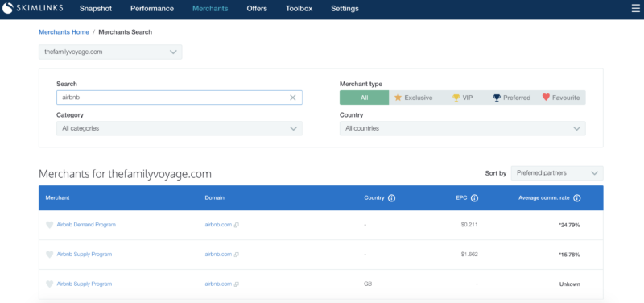Open external link icon in Demand Program row
This screenshot has width=644, height=303.
pos(237,225)
